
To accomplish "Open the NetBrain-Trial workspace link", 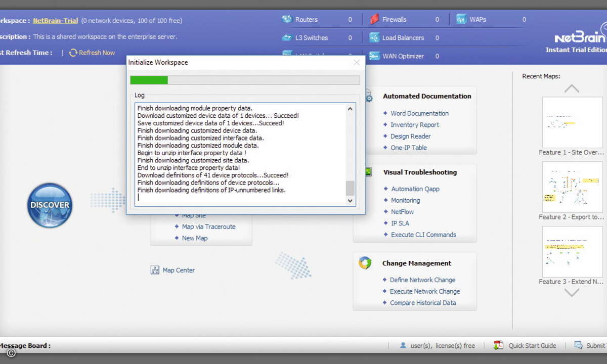I will 56,21.
